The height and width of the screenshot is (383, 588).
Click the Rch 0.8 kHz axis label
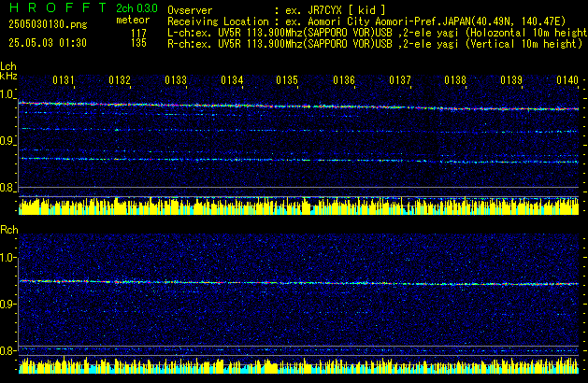click(7, 350)
